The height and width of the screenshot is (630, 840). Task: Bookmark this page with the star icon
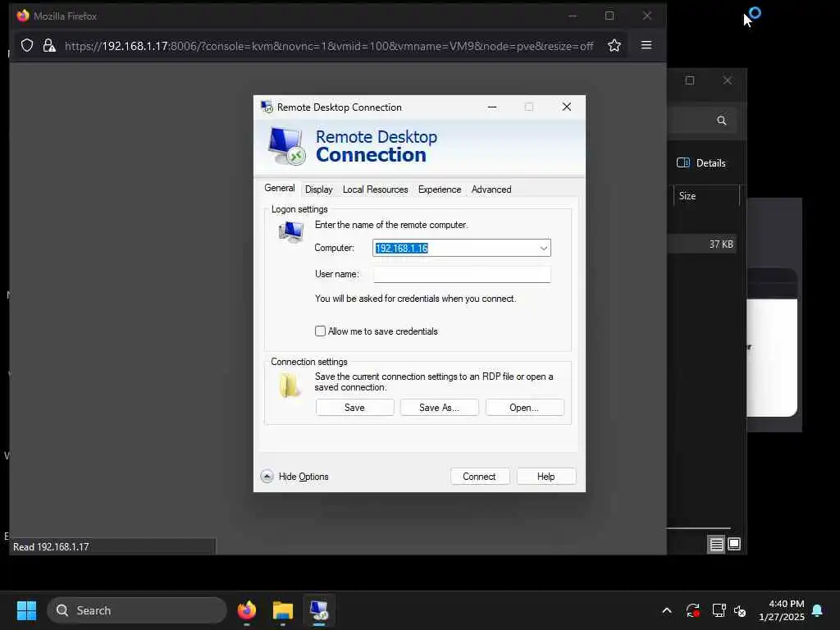(x=614, y=46)
